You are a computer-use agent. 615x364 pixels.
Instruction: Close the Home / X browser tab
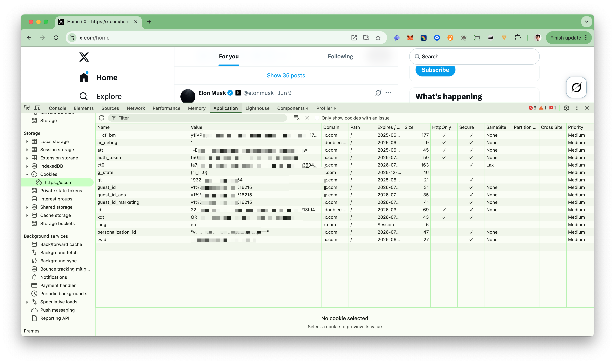coord(136,22)
